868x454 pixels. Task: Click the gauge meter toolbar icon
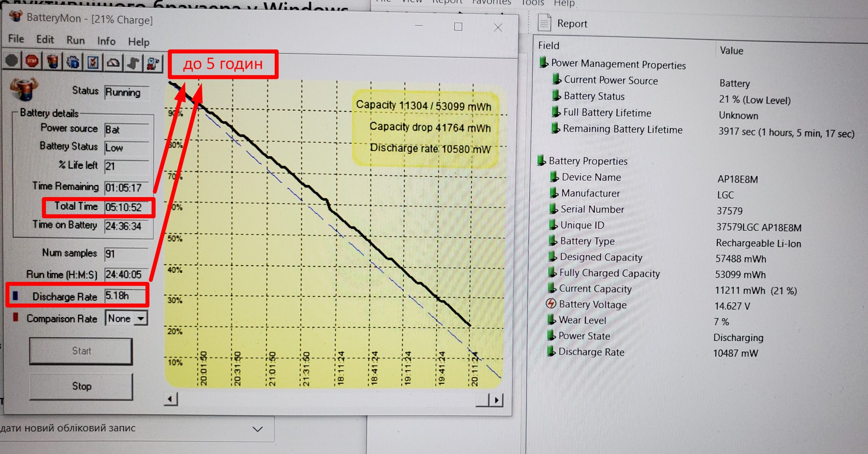pos(113,63)
